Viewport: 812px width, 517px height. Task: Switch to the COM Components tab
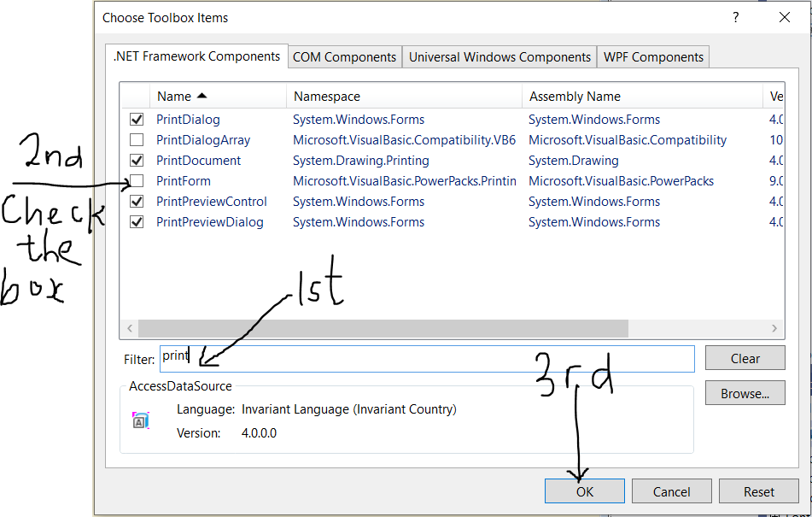pyautogui.click(x=344, y=57)
